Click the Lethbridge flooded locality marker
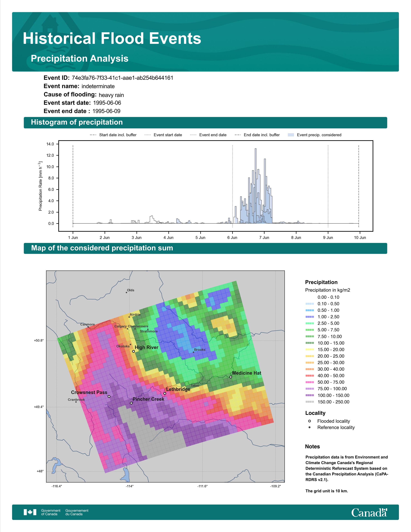 (165, 393)
